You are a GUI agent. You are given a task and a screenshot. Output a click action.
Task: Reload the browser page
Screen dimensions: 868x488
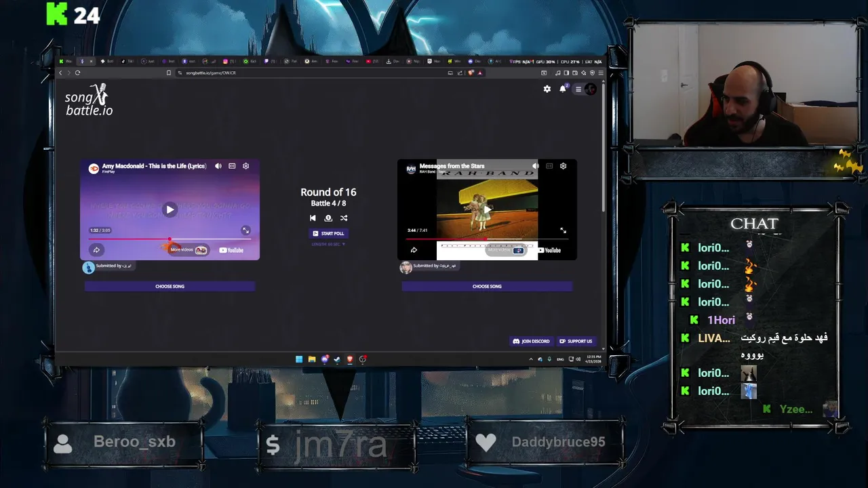[x=77, y=73]
